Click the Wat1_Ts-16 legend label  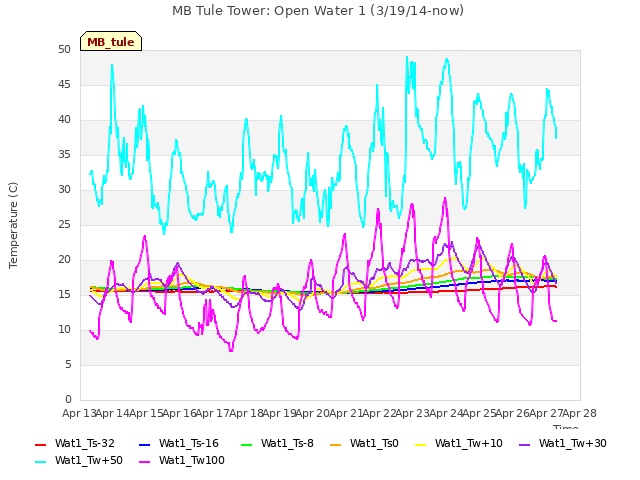click(189, 443)
